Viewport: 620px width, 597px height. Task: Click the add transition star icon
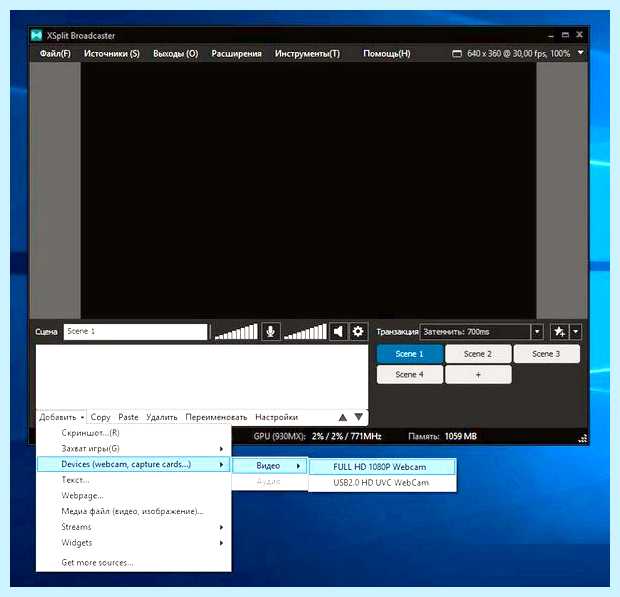(x=560, y=332)
